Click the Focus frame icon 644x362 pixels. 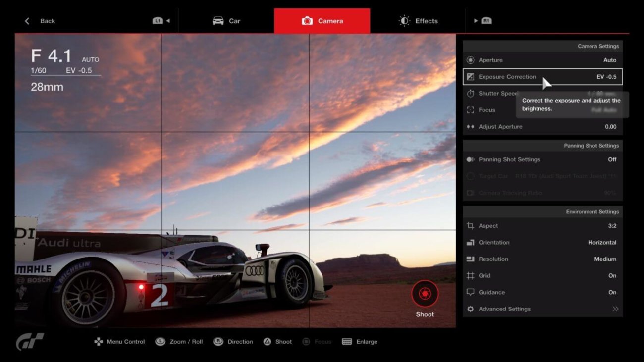click(x=470, y=110)
